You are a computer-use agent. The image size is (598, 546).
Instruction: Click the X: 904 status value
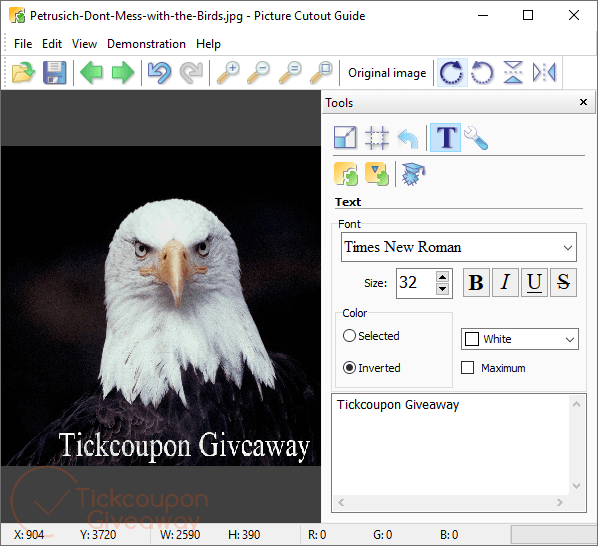[x=29, y=535]
